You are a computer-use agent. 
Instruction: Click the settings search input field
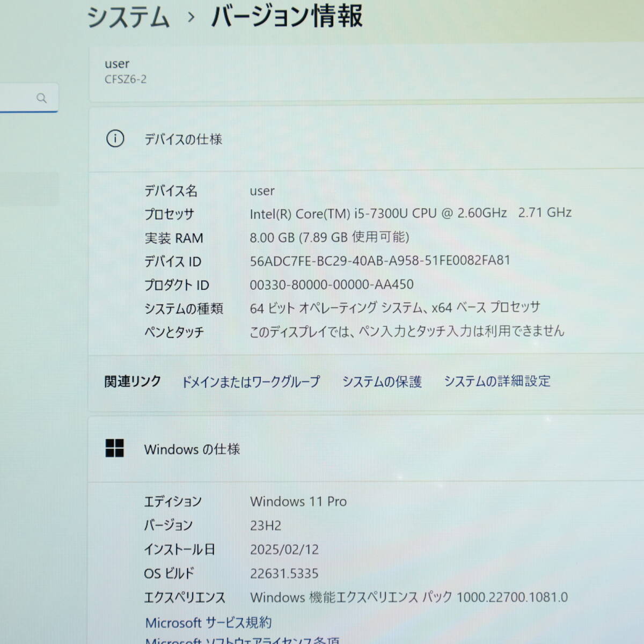click(28, 98)
